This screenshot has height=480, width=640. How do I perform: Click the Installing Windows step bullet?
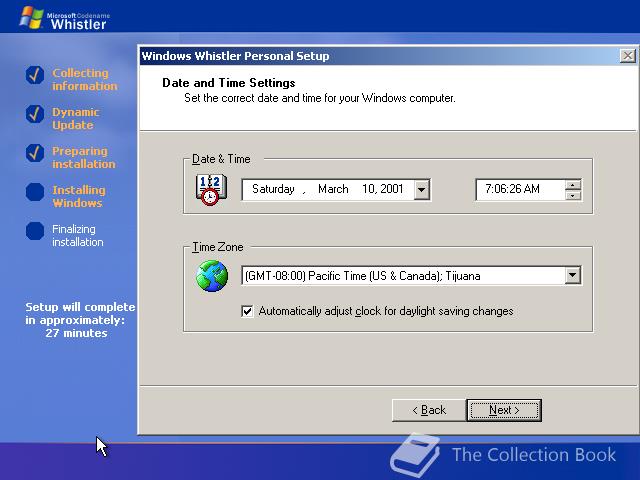click(35, 192)
